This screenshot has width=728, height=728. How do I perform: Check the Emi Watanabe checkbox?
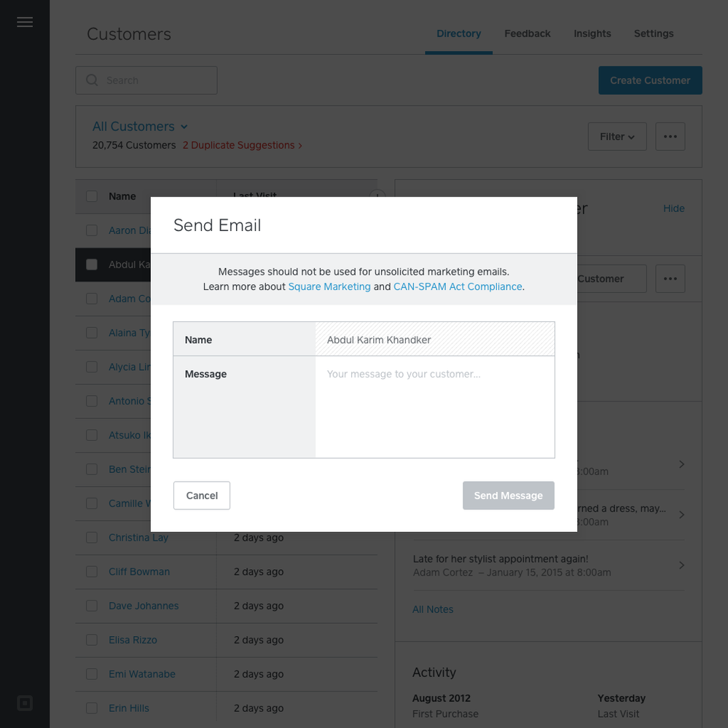[92, 674]
